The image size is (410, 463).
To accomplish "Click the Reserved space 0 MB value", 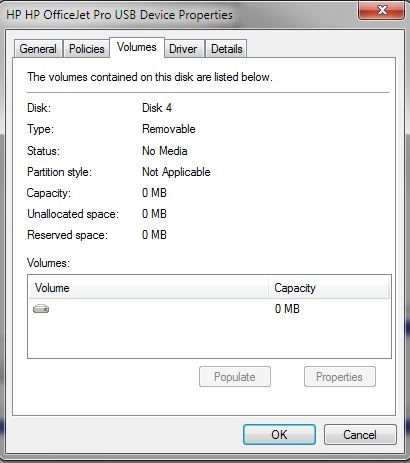I will [x=154, y=235].
